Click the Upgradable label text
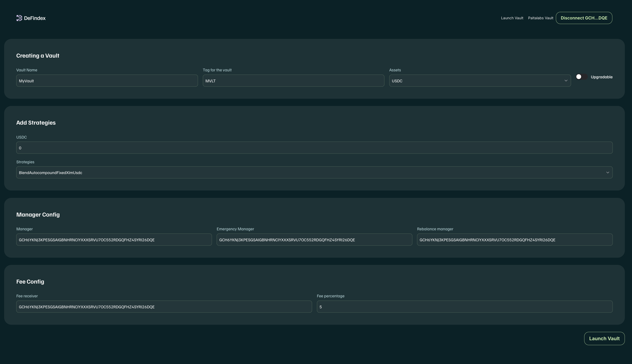632x364 pixels. (601, 77)
